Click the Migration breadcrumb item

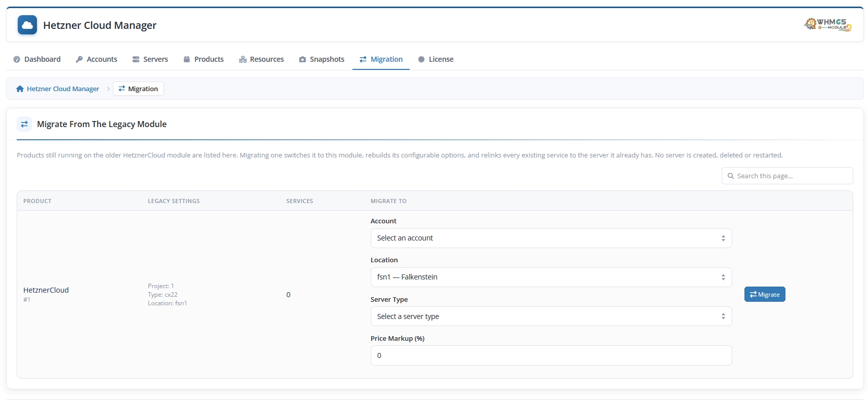pos(138,89)
